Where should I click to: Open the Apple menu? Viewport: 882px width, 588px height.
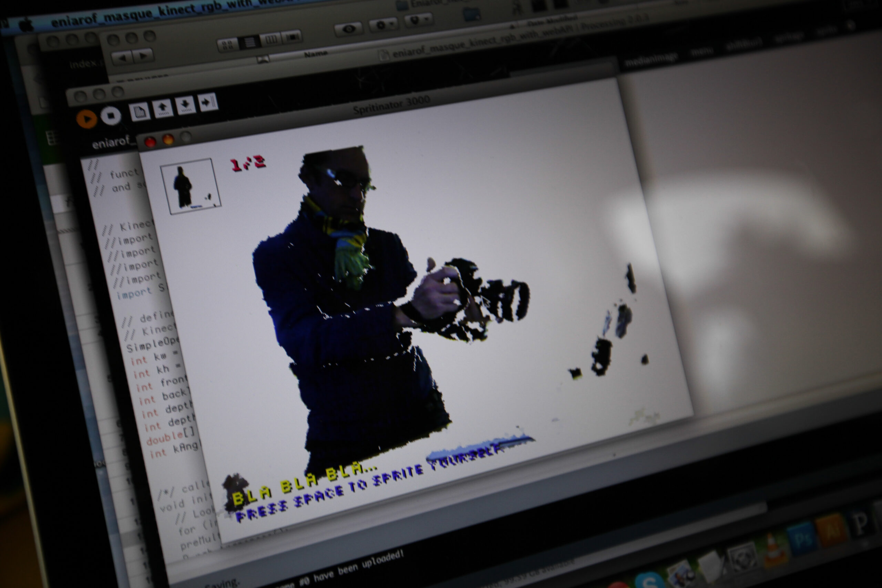[26, 25]
